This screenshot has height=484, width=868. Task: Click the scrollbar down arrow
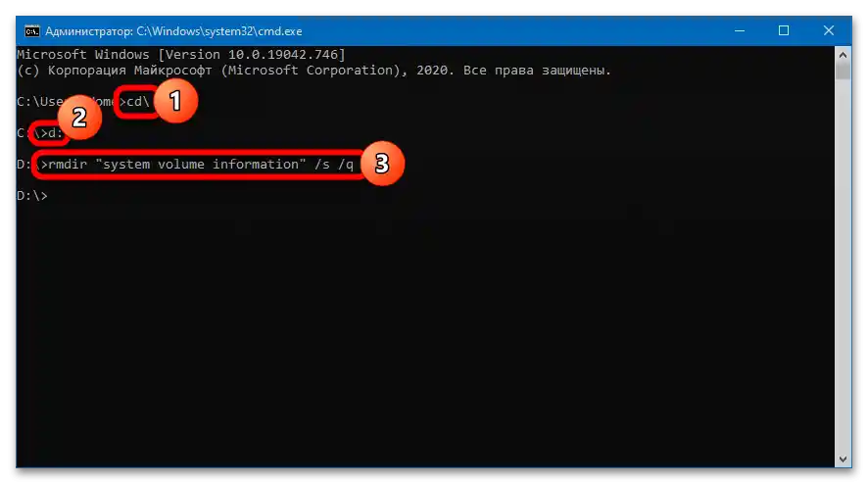coord(843,460)
